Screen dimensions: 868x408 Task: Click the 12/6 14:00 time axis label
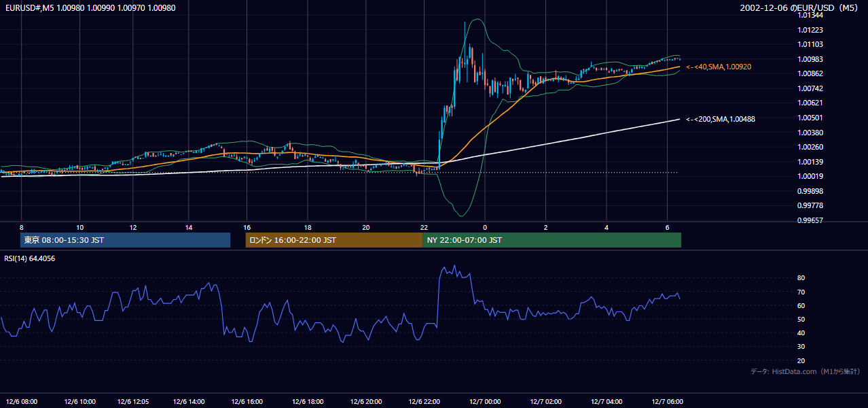189,401
